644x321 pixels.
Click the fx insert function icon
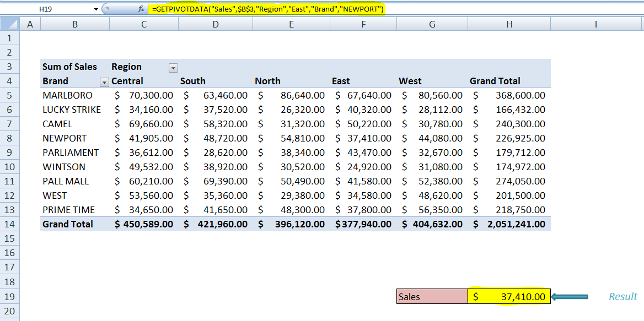coord(141,9)
